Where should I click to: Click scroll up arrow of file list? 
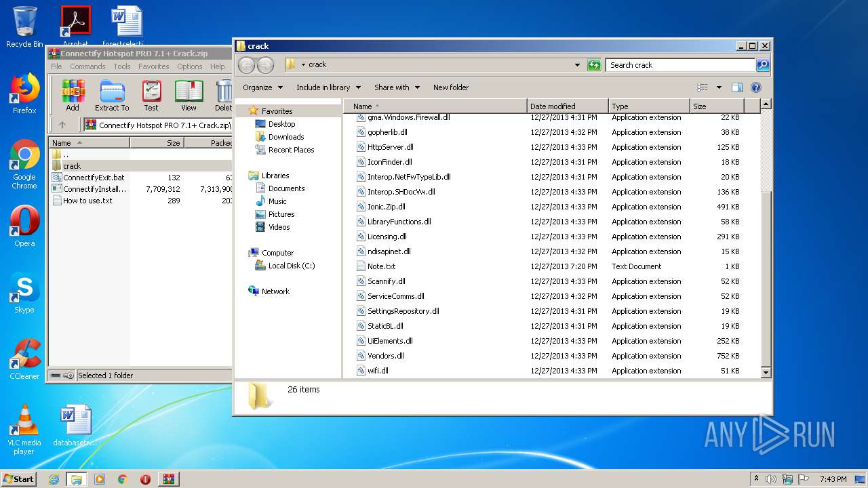766,104
